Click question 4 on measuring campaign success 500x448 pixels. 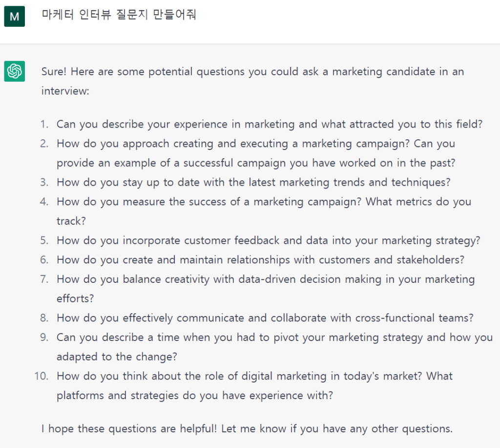pyautogui.click(x=264, y=201)
